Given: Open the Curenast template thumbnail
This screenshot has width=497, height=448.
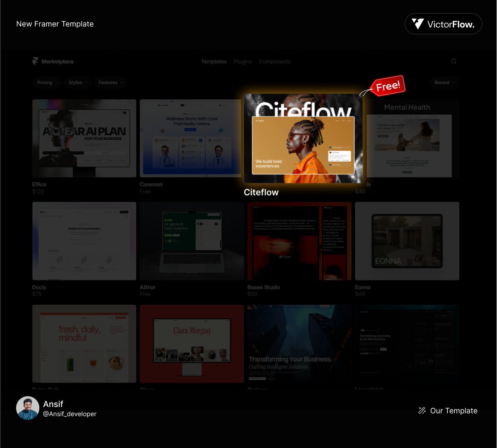Looking at the screenshot, I should click(x=190, y=138).
